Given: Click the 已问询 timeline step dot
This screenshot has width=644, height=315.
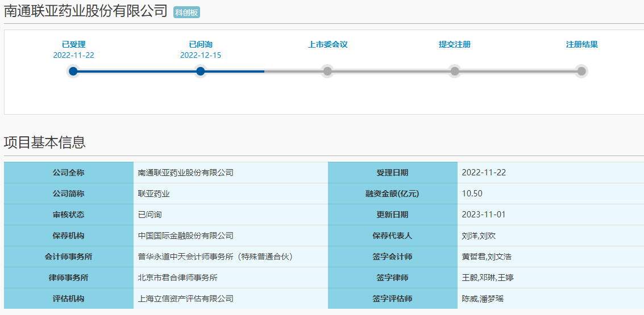Looking at the screenshot, I should (200, 71).
